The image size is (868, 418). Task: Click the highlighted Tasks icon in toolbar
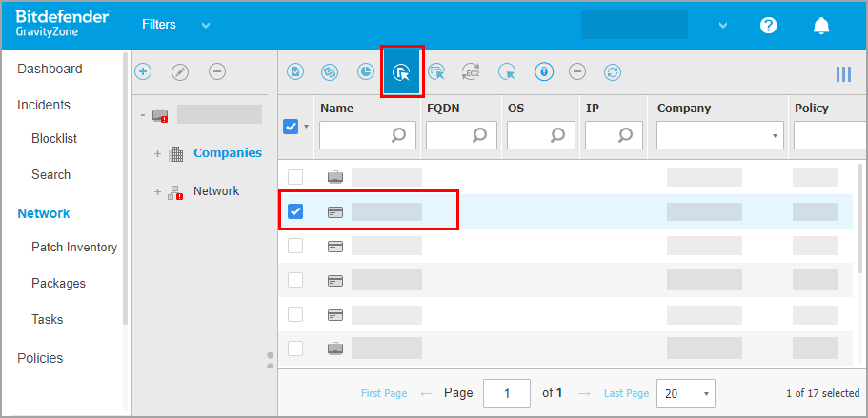coord(402,71)
